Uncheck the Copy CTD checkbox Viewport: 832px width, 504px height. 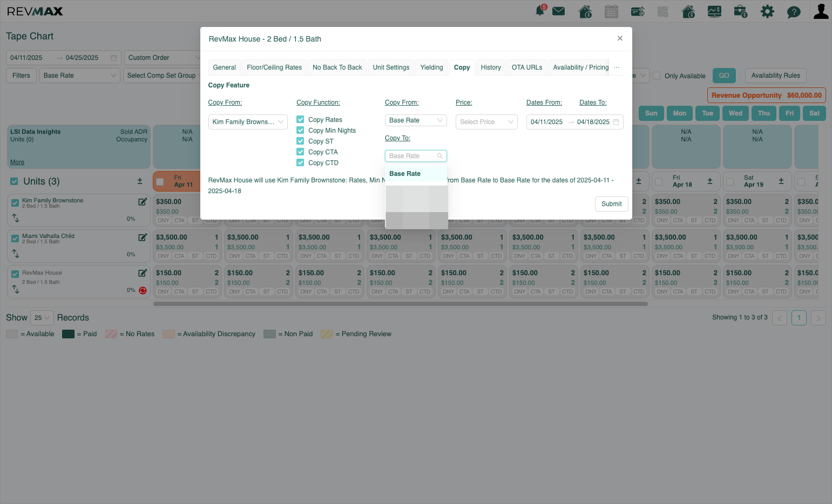click(x=300, y=162)
